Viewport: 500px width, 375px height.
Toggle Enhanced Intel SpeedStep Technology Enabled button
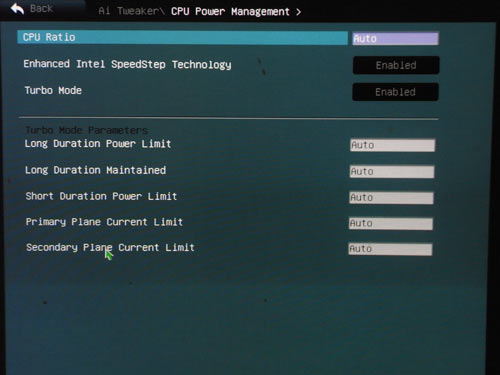396,65
